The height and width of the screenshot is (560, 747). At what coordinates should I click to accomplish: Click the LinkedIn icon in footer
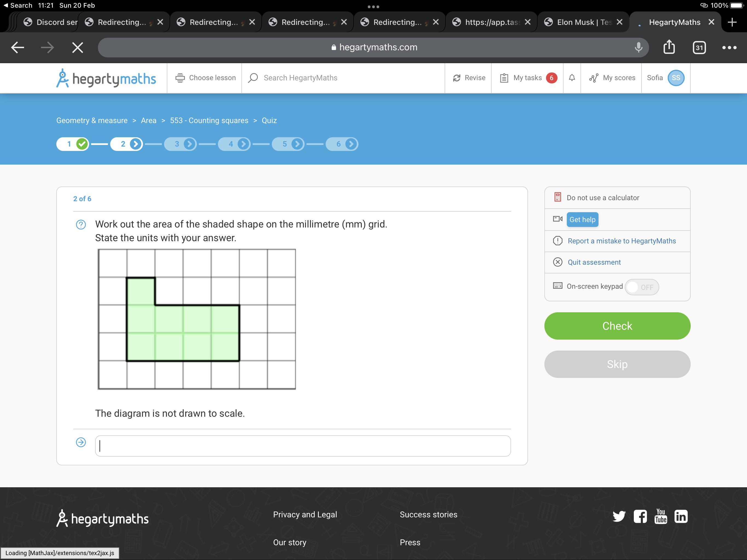(x=681, y=516)
